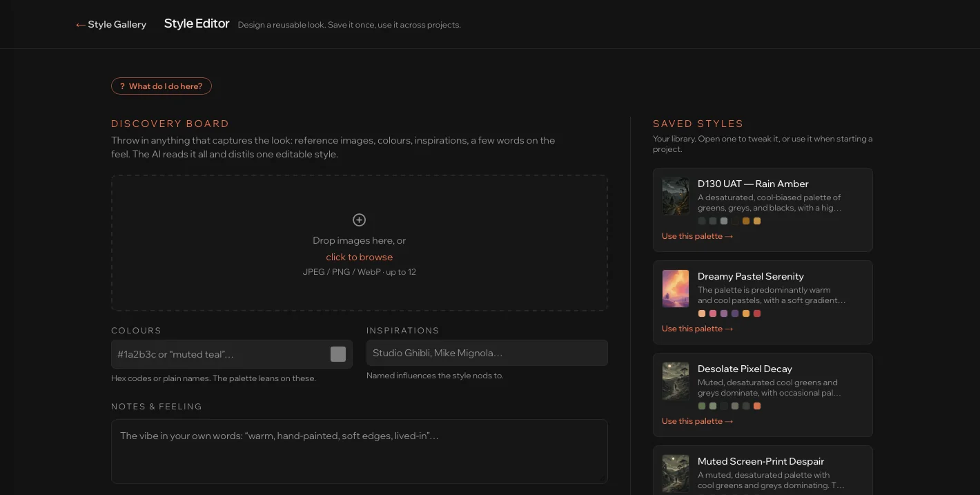The width and height of the screenshot is (980, 495).
Task: Click the question mark help icon
Action: coord(122,86)
